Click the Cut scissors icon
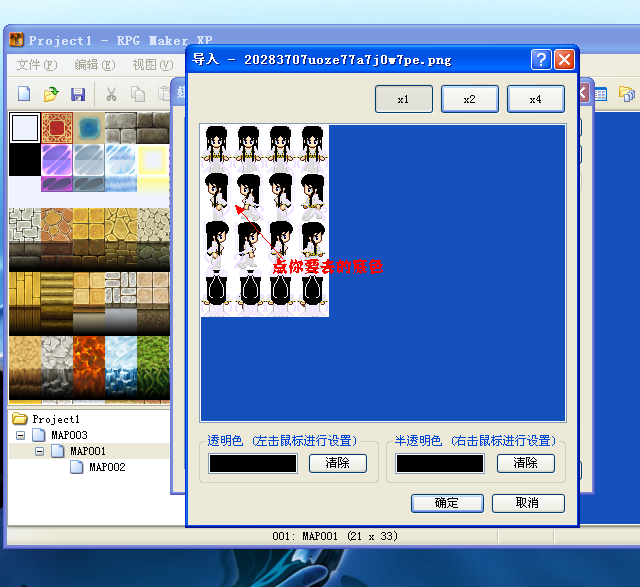The image size is (640, 587). [x=111, y=94]
